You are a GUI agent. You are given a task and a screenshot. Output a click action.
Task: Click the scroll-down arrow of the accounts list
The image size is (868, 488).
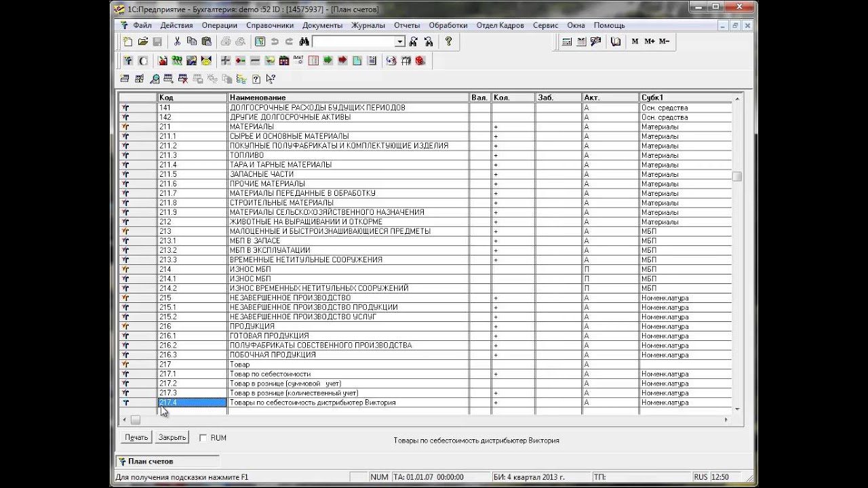point(737,409)
